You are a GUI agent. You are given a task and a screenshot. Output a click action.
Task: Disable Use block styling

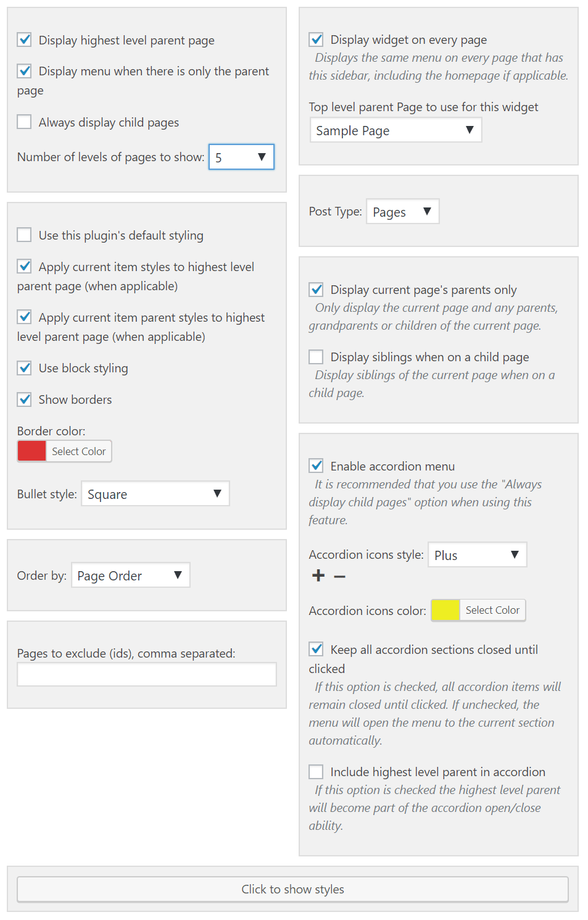click(x=24, y=368)
